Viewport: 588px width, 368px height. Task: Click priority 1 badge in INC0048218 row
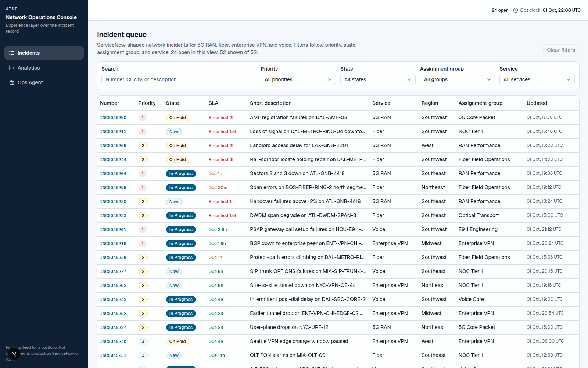(143, 244)
